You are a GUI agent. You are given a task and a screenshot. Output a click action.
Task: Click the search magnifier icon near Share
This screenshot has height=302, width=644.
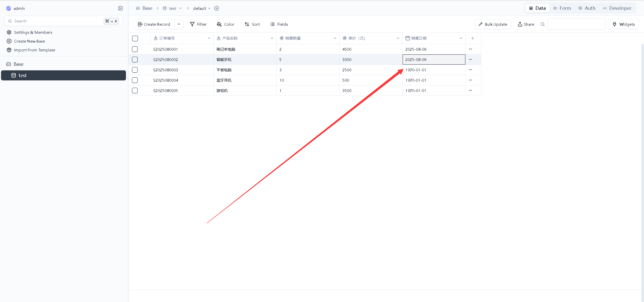[543, 24]
